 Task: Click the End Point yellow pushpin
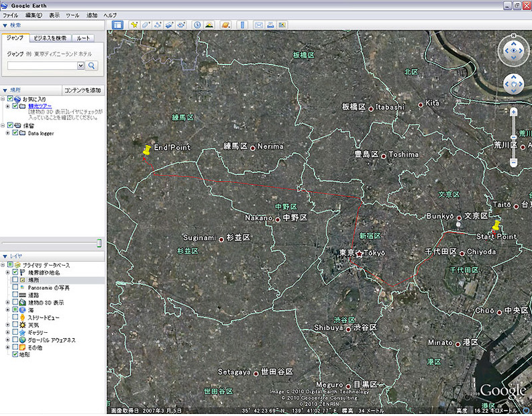tap(146, 150)
